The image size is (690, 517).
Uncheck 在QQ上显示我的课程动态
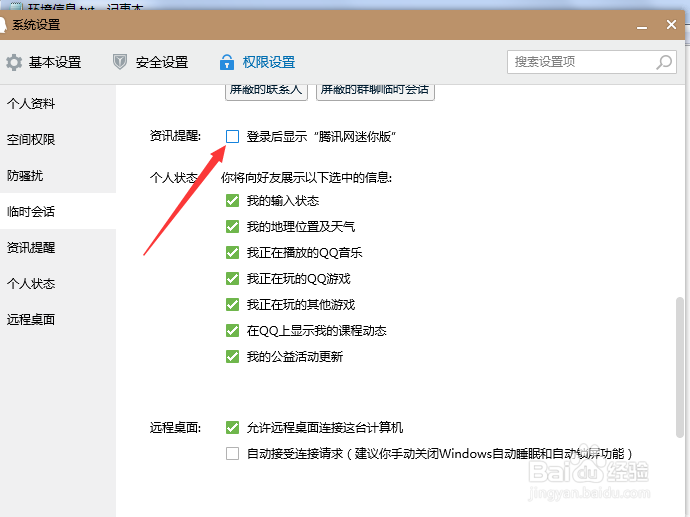(232, 330)
